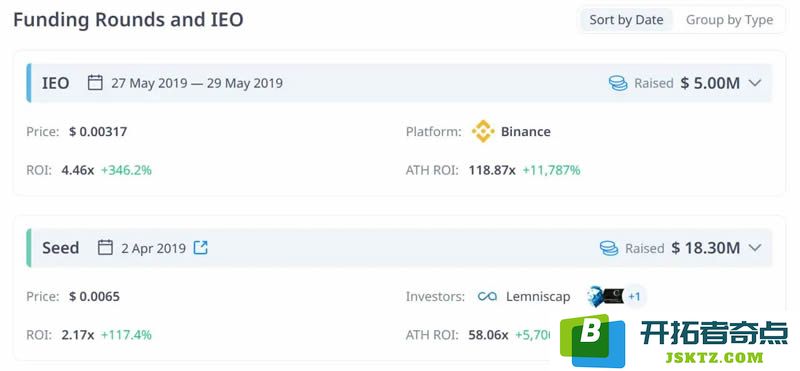Open the Binance platform link
Image resolution: width=800 pixels, height=371 pixels.
click(526, 132)
